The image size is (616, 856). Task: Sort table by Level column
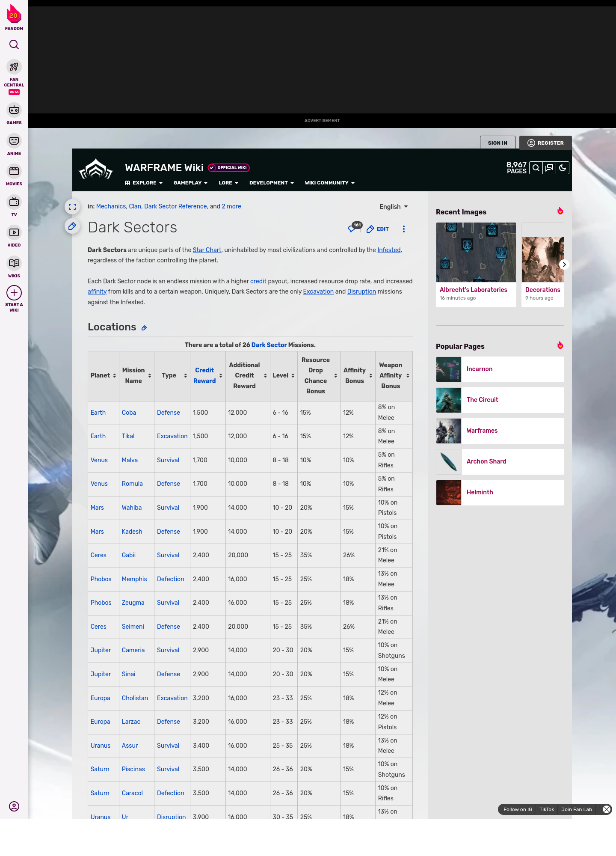(293, 376)
